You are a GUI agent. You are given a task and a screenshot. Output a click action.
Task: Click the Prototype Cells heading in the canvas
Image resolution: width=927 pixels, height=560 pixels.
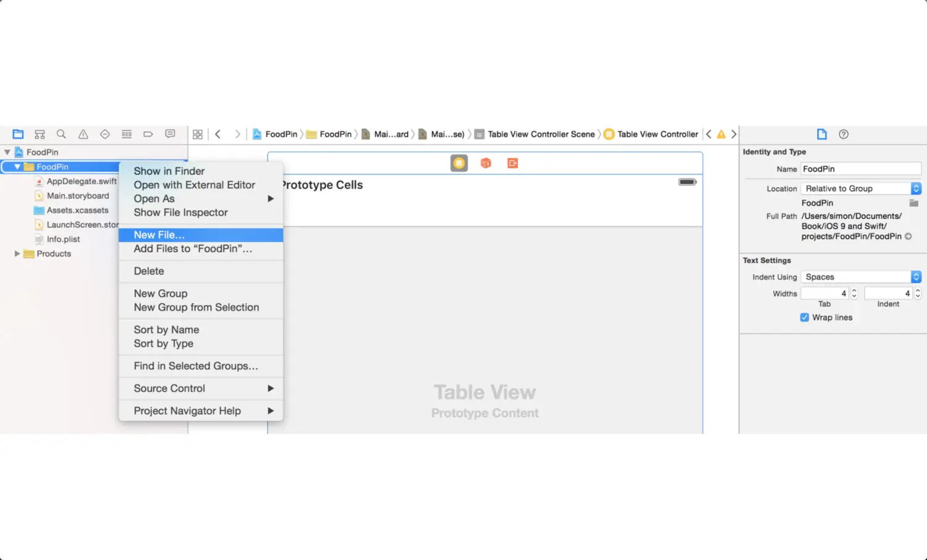point(322,185)
